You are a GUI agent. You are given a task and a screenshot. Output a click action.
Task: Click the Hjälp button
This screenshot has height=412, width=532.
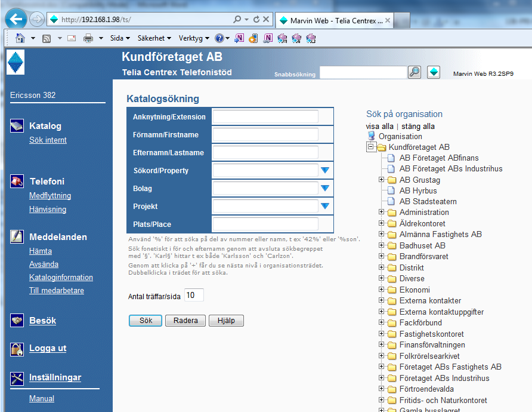click(x=226, y=321)
